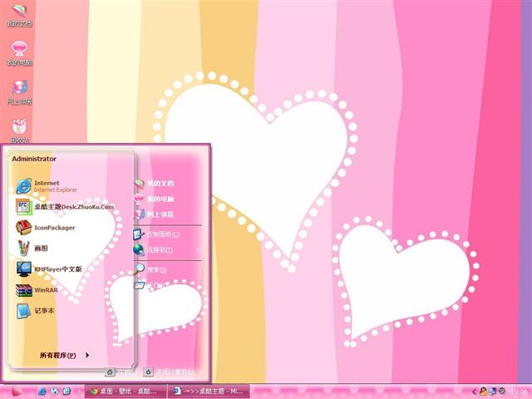
Task: Click the round tray icon beside clock
Action: 502,392
